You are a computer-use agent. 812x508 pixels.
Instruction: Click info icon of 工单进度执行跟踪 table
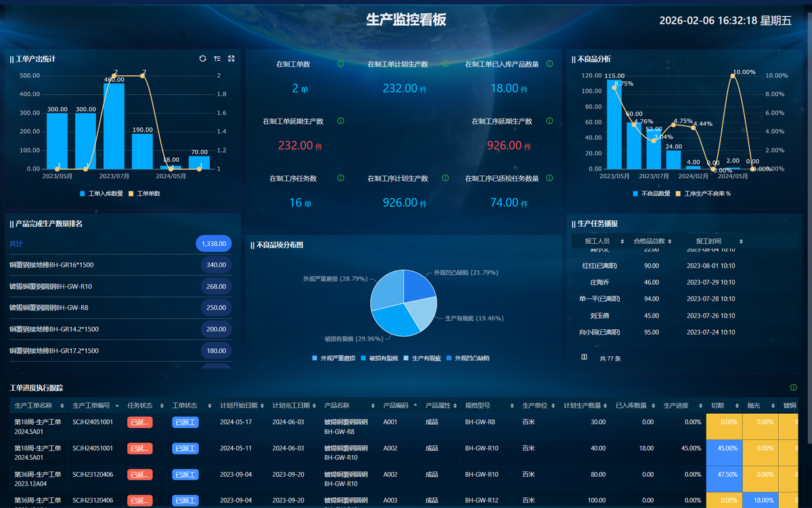point(793,387)
